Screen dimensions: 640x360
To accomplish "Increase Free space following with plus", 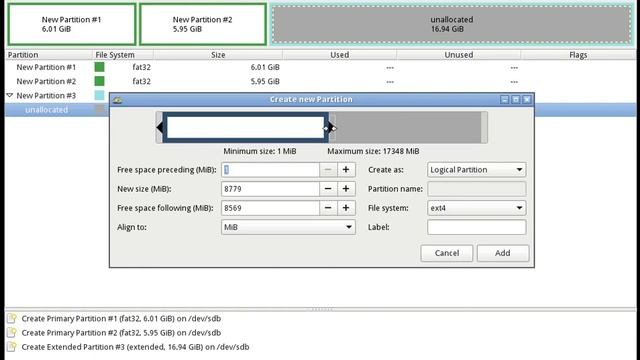I will [x=346, y=208].
